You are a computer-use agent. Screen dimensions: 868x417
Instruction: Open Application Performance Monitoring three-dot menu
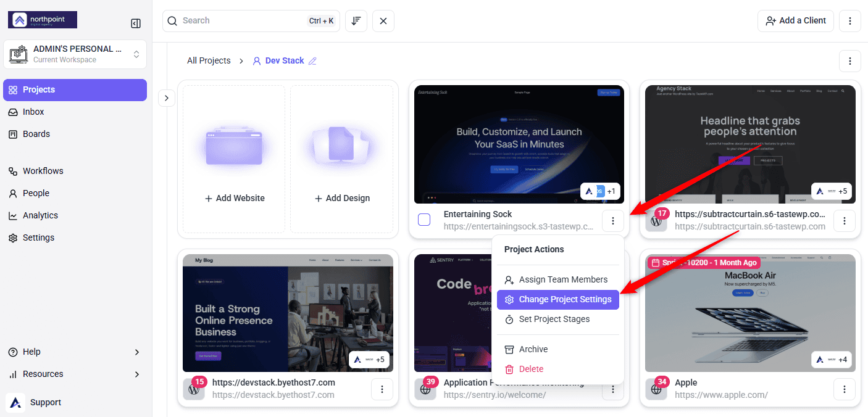[612, 389]
